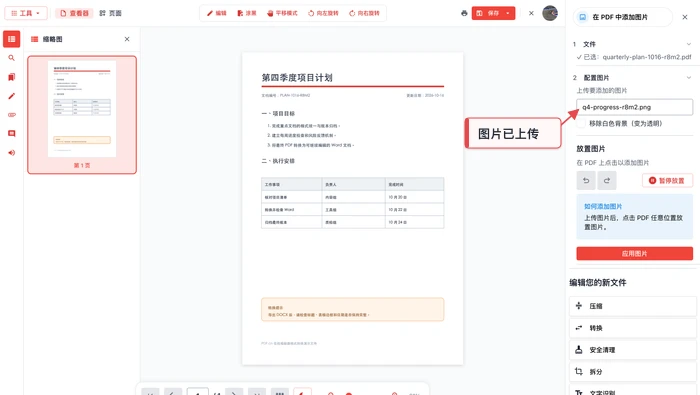Click the speaker read-aloud sidebar icon
Screen dimensions: 700x395
(12, 153)
